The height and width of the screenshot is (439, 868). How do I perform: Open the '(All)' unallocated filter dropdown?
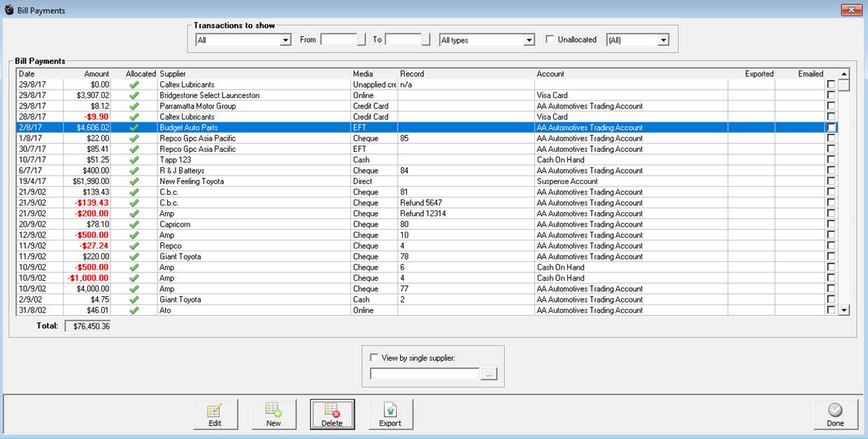(x=663, y=41)
